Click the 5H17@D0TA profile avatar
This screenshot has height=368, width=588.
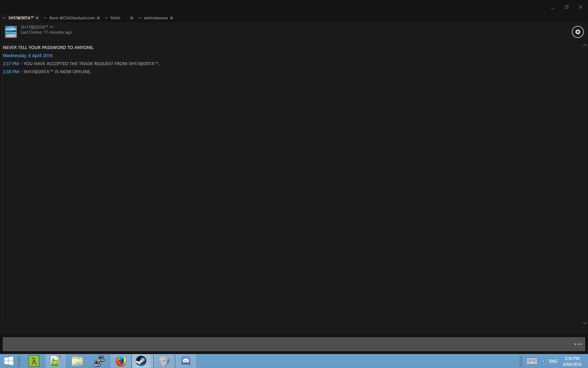click(x=11, y=32)
